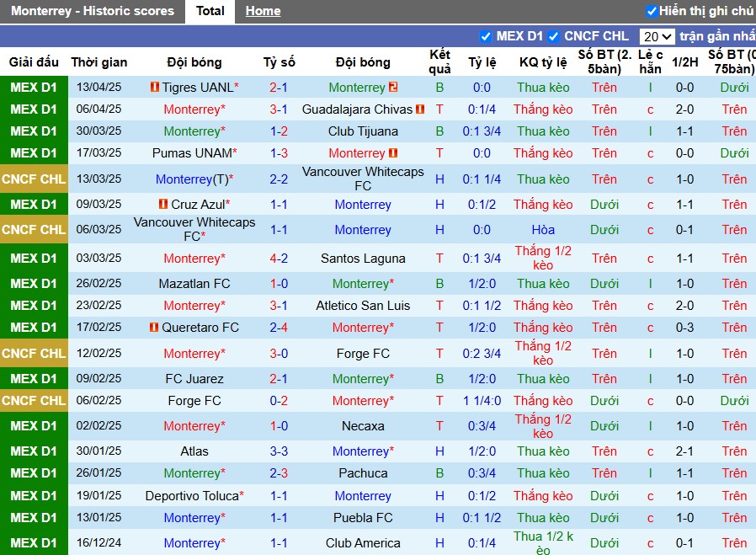Click the Kết quả column header
The height and width of the screenshot is (555, 756).
click(x=439, y=61)
